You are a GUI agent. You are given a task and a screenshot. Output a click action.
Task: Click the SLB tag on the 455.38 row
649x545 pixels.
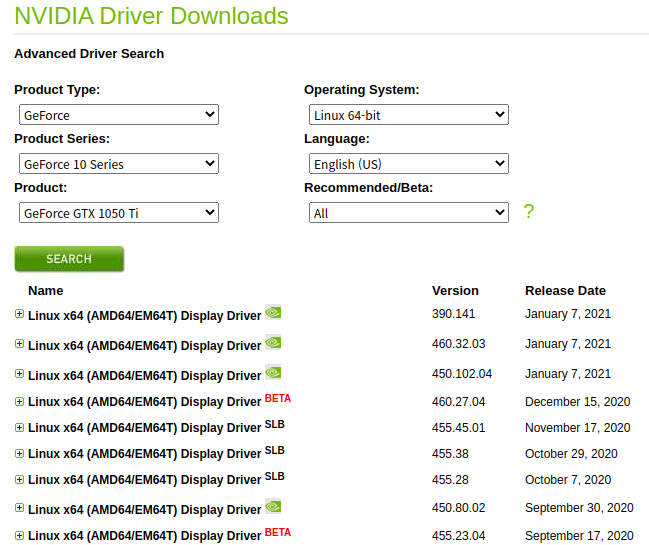(x=275, y=450)
